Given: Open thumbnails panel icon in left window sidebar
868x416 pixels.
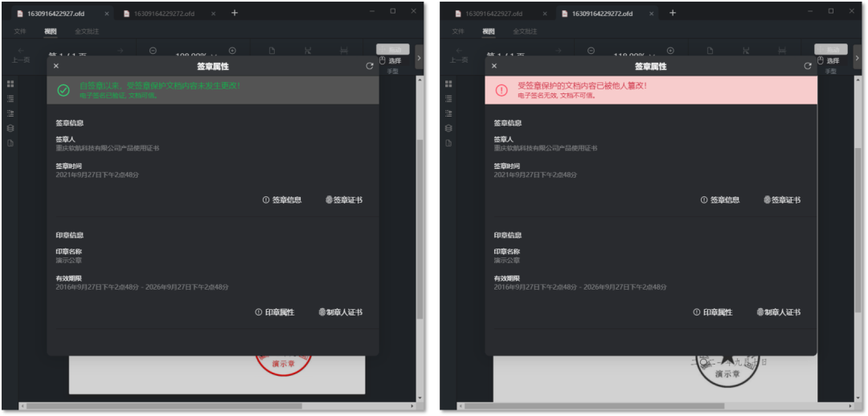Looking at the screenshot, I should click(10, 84).
